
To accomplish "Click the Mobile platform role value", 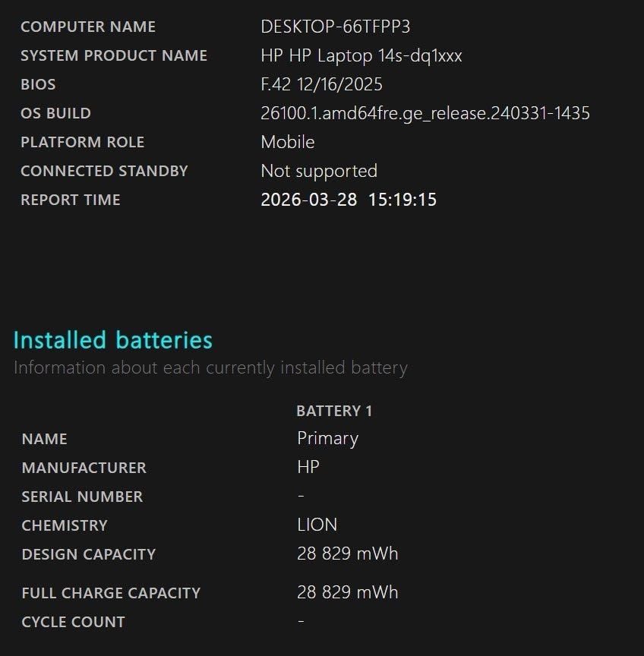I will tap(287, 142).
